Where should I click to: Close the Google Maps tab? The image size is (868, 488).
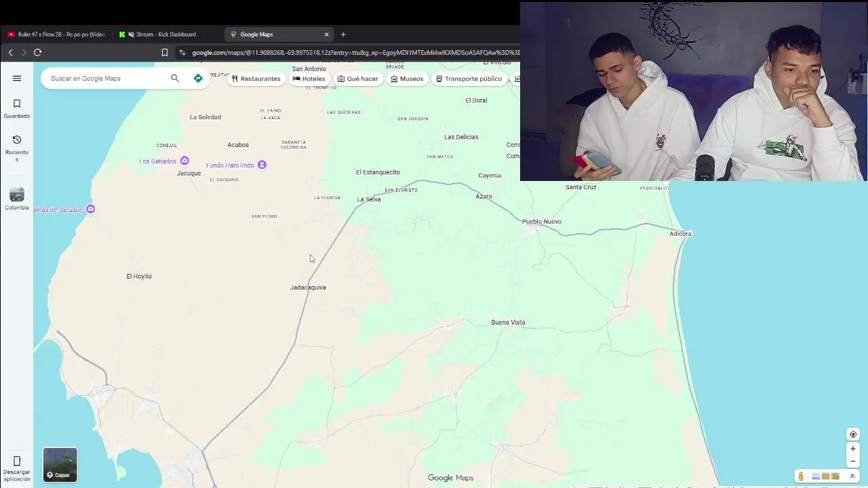pos(326,35)
